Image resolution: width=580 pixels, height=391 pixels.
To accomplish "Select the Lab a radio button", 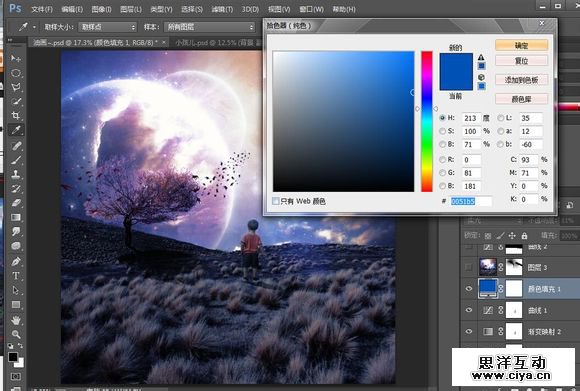I will (x=501, y=131).
